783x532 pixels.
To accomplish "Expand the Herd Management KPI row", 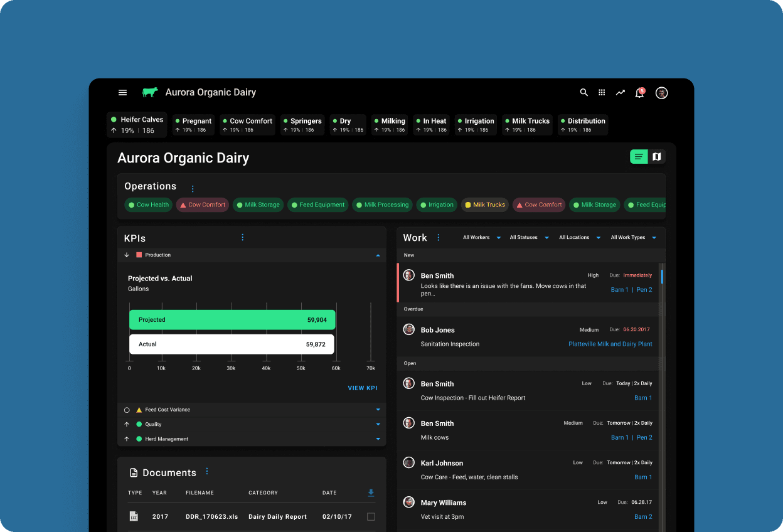I will pos(378,439).
